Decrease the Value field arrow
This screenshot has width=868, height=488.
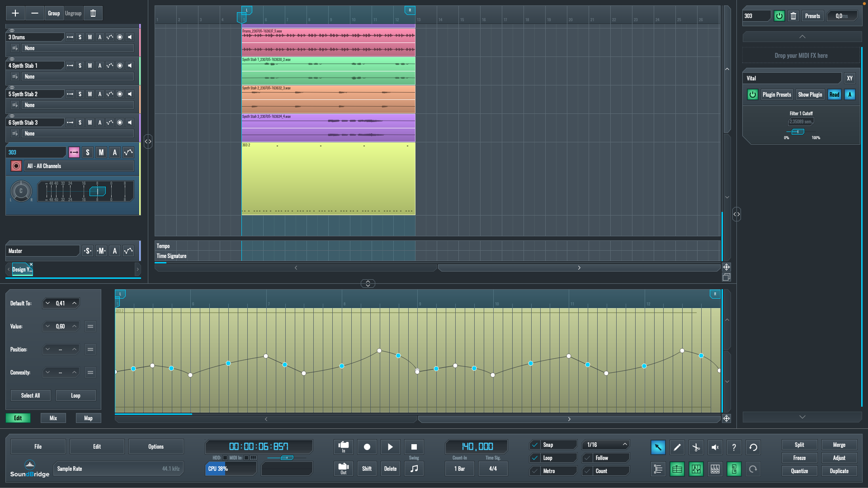[x=47, y=326]
